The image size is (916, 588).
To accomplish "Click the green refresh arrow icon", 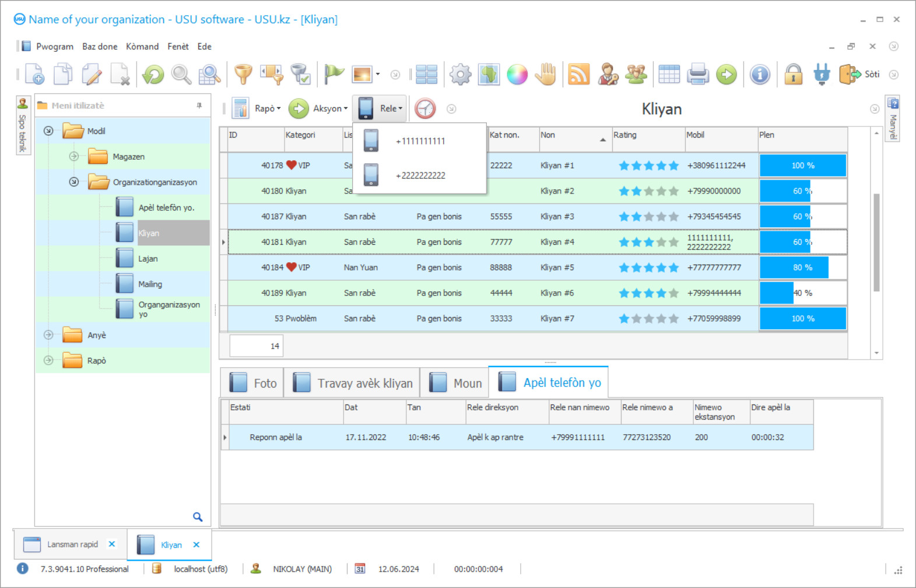I will [153, 75].
